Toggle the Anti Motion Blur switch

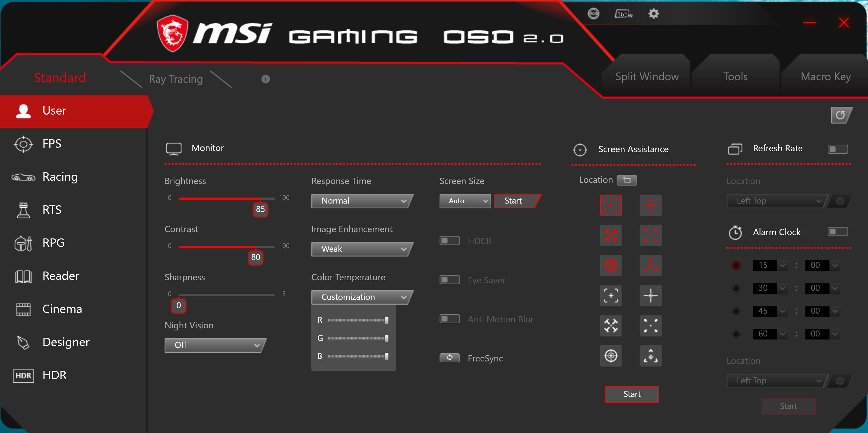click(449, 319)
